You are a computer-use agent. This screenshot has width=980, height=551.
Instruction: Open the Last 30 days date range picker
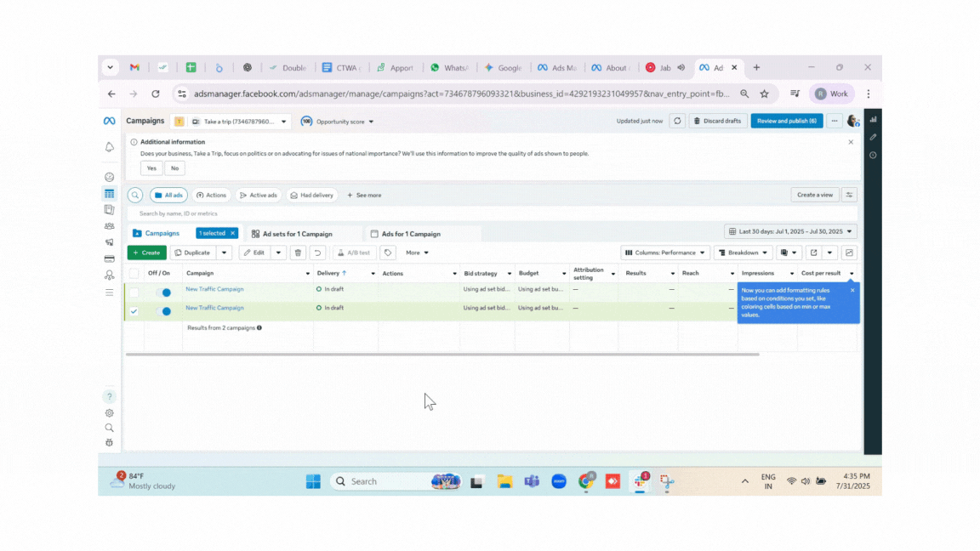click(790, 231)
